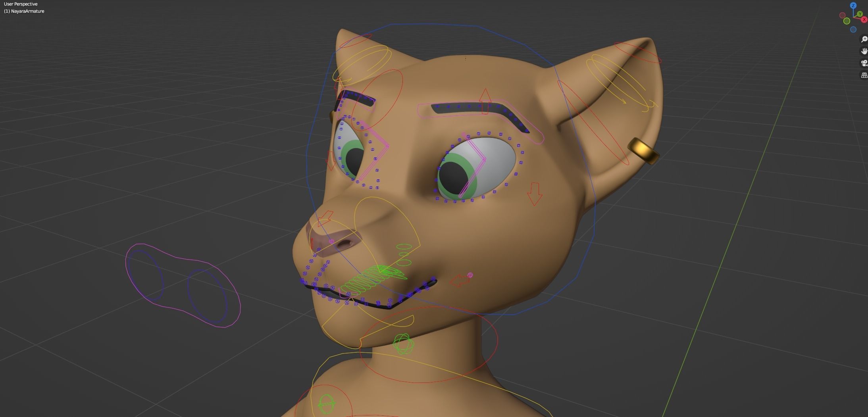Click the unlabeled blue negative Z gizmo circle
Image resolution: width=868 pixels, height=417 pixels.
pos(853,29)
